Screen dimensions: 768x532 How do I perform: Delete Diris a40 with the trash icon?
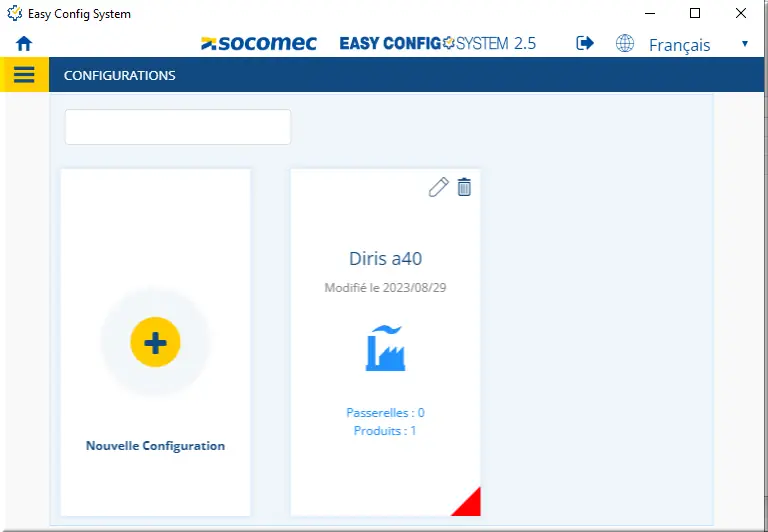pos(464,187)
